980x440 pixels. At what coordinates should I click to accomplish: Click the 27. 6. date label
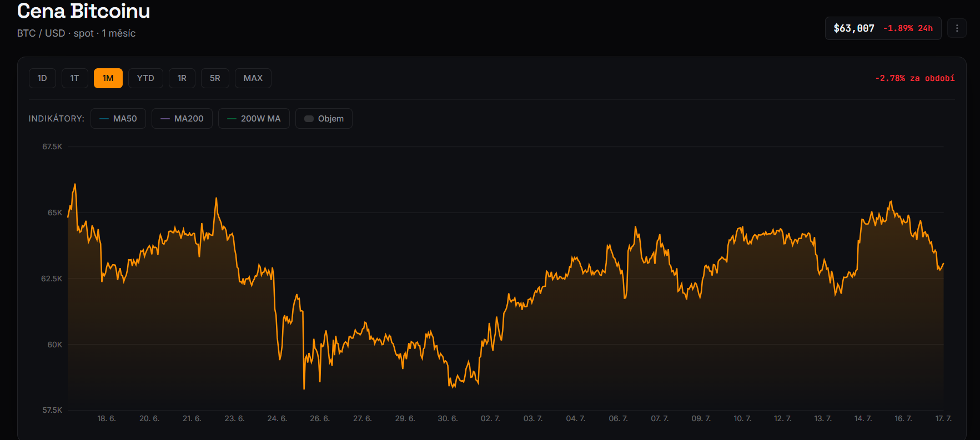(363, 418)
